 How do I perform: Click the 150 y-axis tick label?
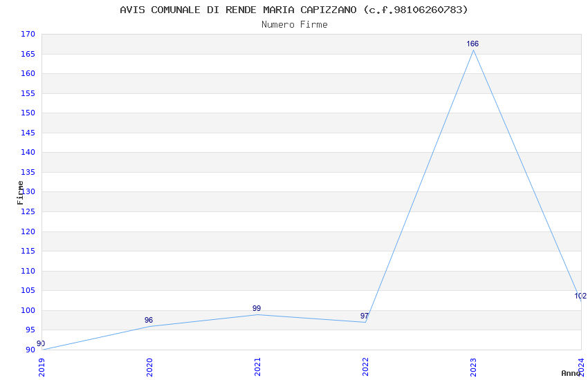tap(28, 113)
